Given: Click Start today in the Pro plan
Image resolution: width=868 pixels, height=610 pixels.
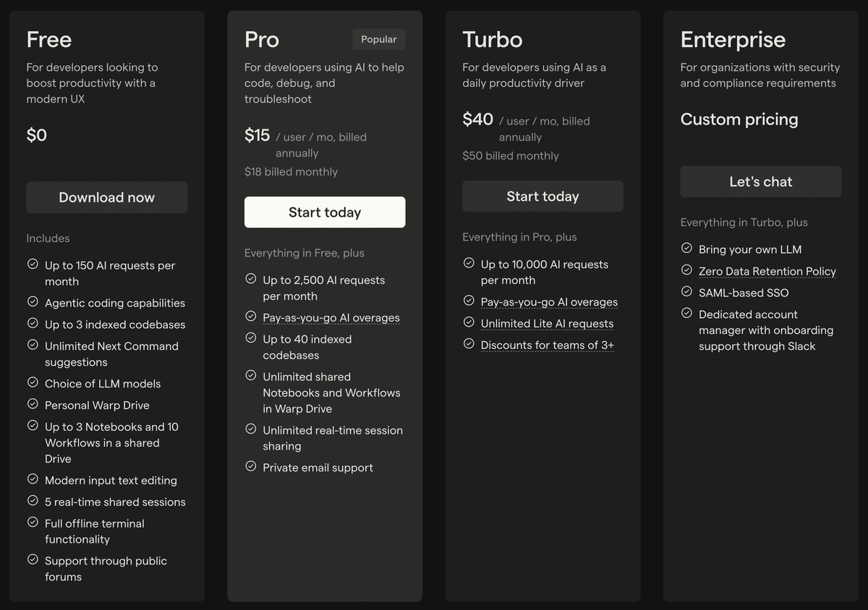Looking at the screenshot, I should pyautogui.click(x=325, y=212).
